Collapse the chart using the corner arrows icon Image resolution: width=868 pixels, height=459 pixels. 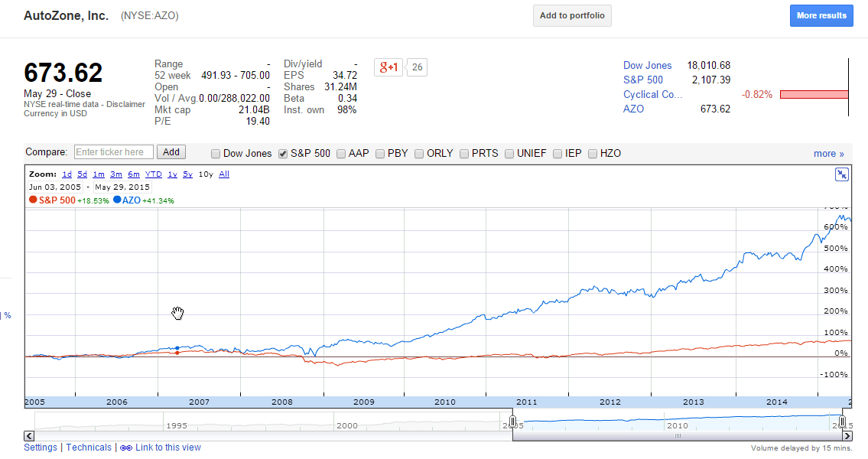click(841, 175)
